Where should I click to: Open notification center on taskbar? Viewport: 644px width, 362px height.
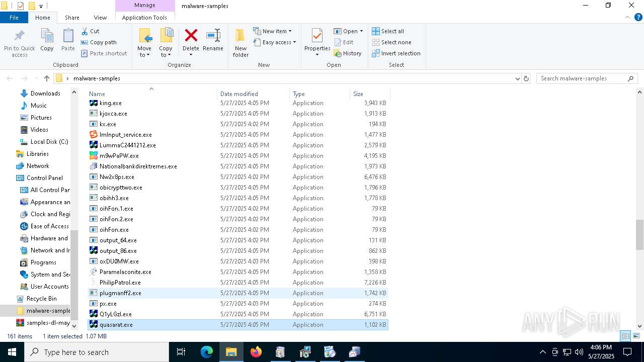[627, 352]
